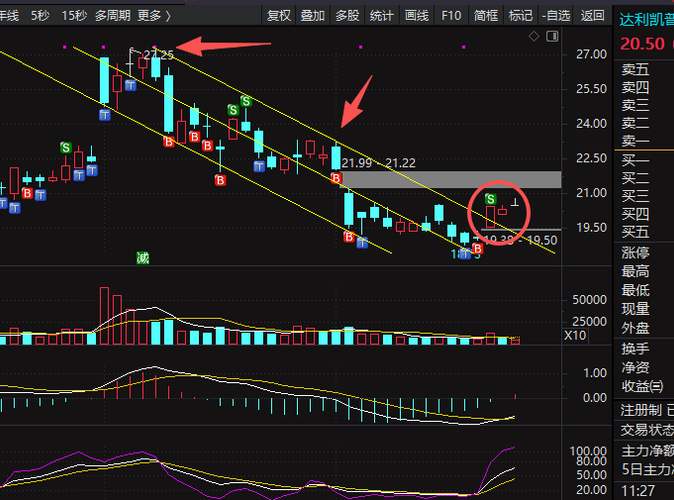Click the S sell marker inside the red circle
Viewport: 674px width, 500px height.
click(490, 199)
